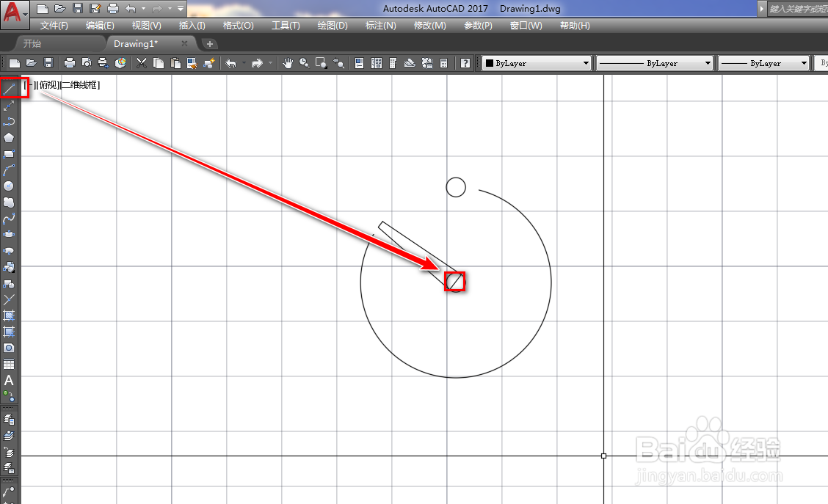Close the Drawing1* tab
The height and width of the screenshot is (504, 828).
pyautogui.click(x=184, y=44)
